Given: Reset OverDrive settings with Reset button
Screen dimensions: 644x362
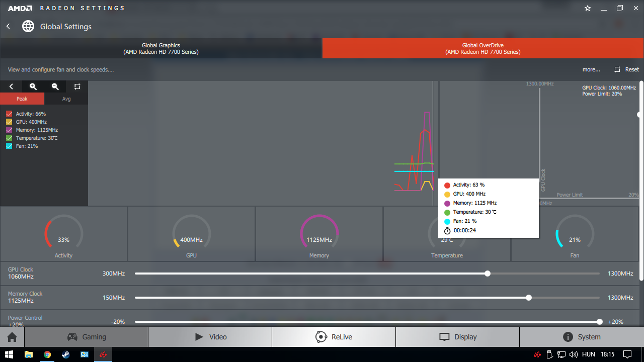Looking at the screenshot, I should point(626,69).
